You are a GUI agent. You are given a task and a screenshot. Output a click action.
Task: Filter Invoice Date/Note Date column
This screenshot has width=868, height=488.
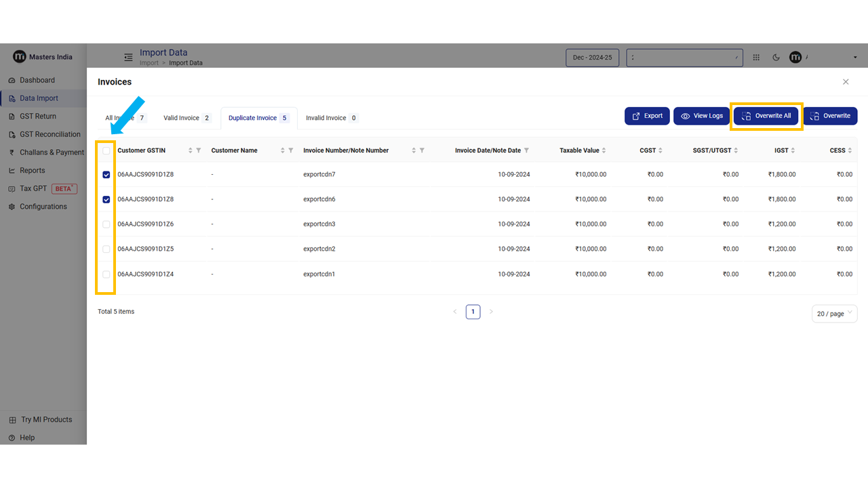(527, 150)
